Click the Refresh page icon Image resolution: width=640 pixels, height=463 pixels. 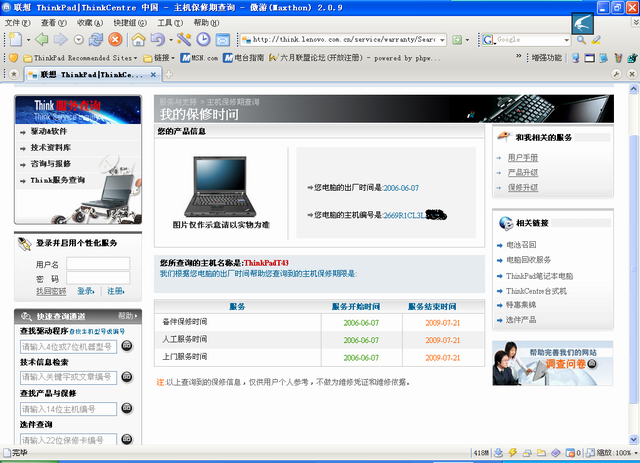pos(95,40)
